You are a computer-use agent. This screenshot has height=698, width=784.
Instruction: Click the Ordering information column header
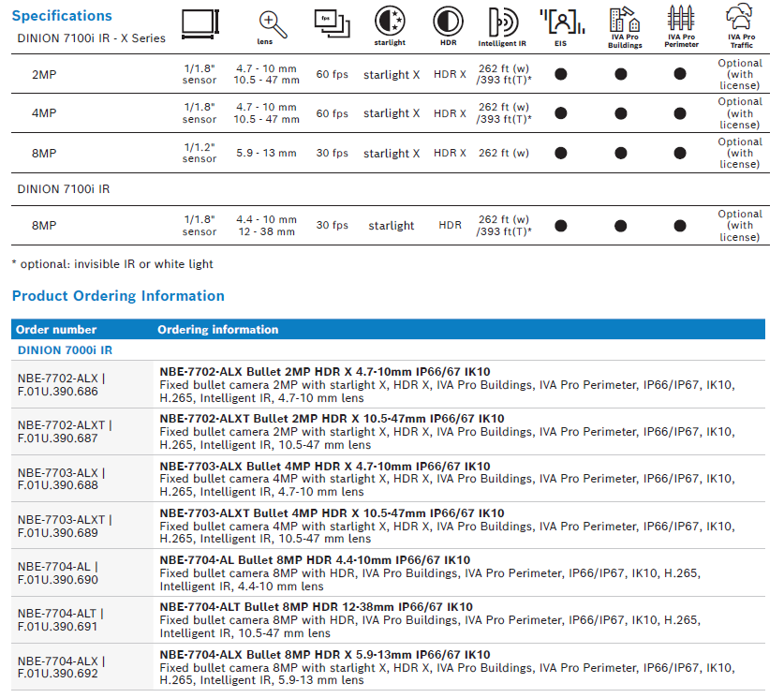tap(217, 330)
